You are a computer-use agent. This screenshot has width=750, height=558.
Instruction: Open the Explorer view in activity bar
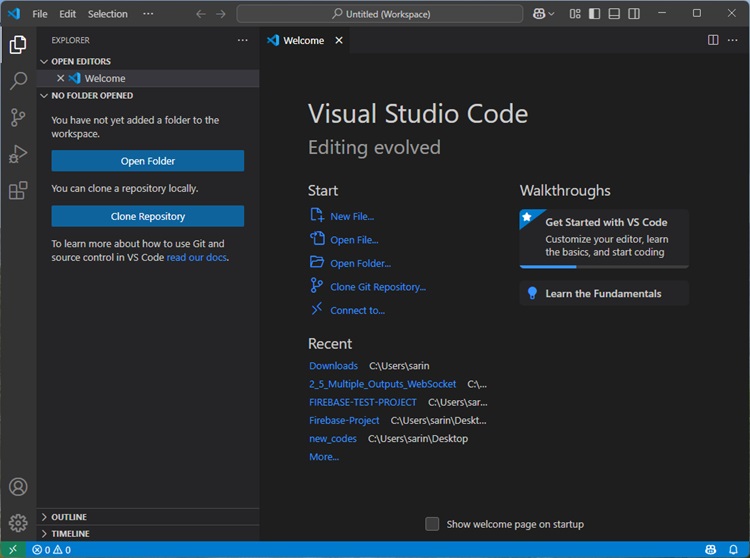click(18, 44)
